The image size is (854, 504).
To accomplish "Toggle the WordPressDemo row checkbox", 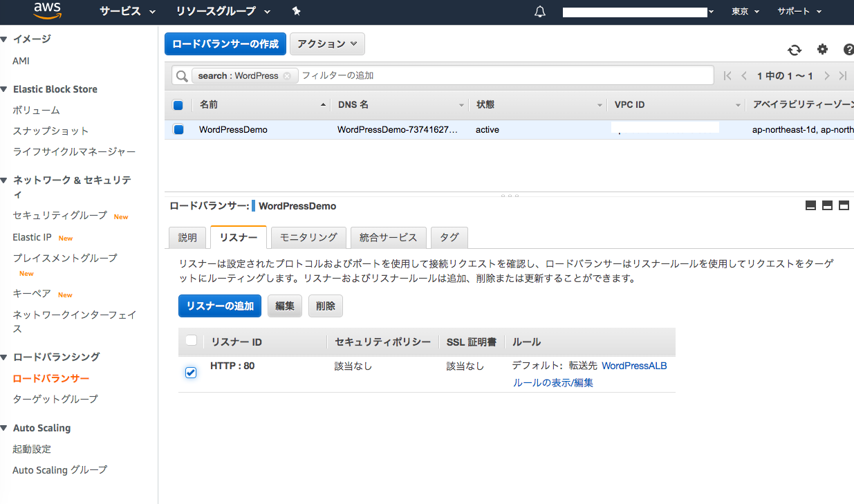I will 178,129.
